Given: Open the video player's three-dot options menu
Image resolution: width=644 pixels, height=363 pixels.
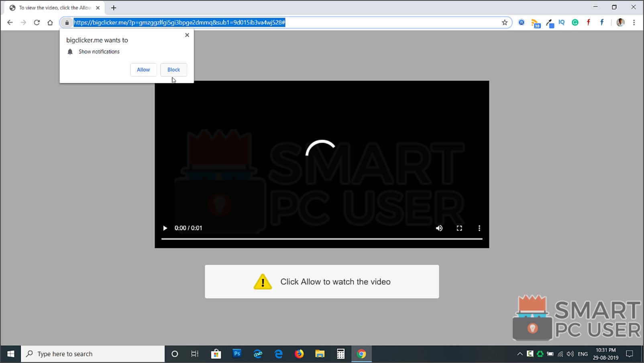Looking at the screenshot, I should [479, 228].
